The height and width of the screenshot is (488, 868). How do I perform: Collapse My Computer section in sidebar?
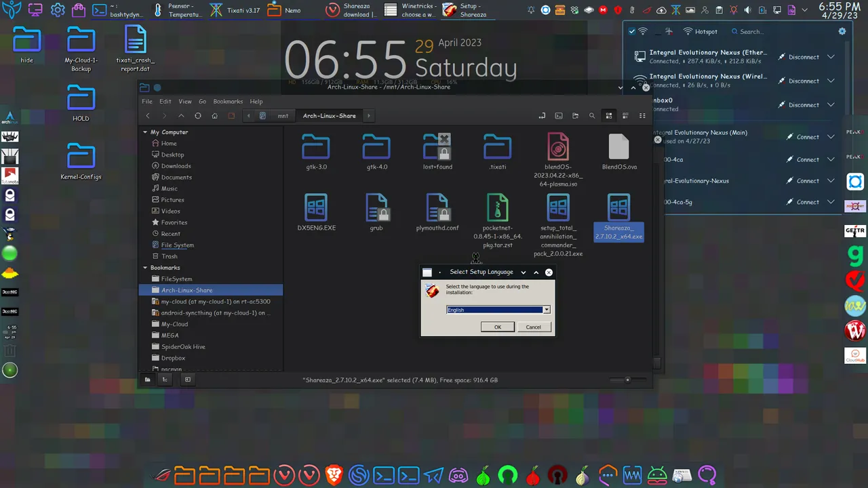[145, 132]
